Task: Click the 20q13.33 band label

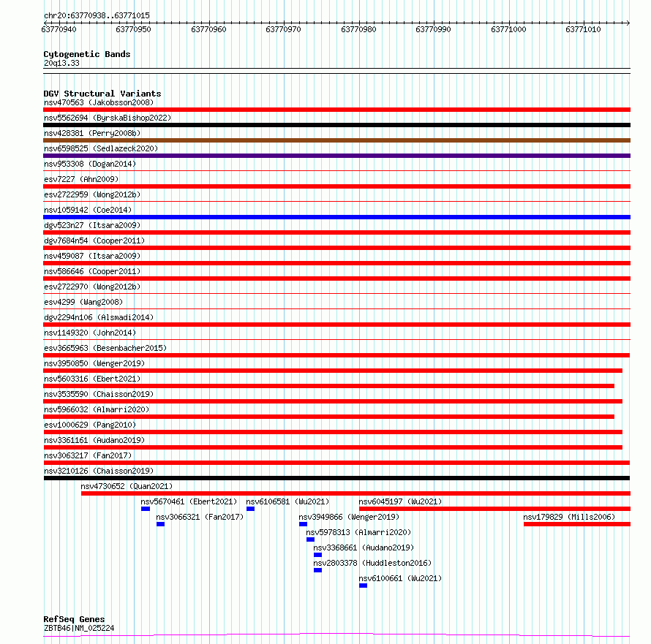Action: coord(61,63)
